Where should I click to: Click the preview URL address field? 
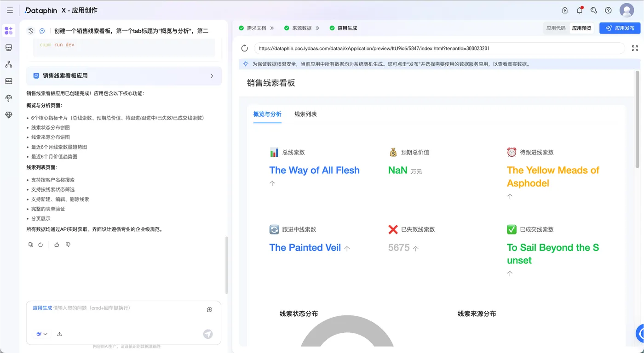click(x=439, y=48)
